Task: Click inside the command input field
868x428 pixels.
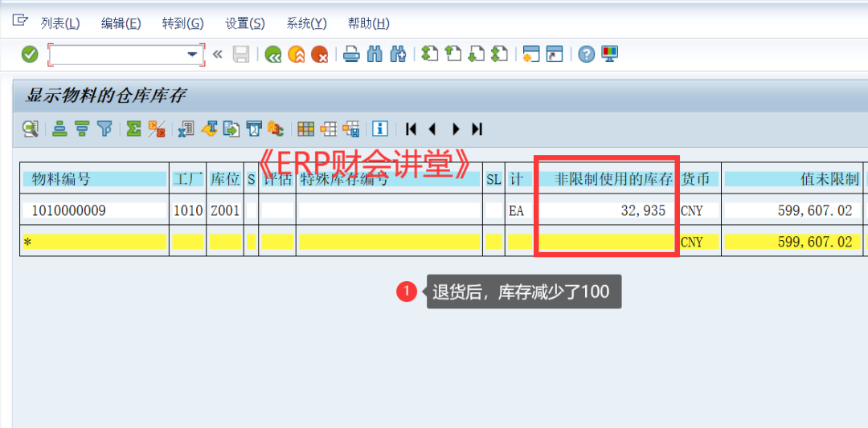Action: point(117,55)
